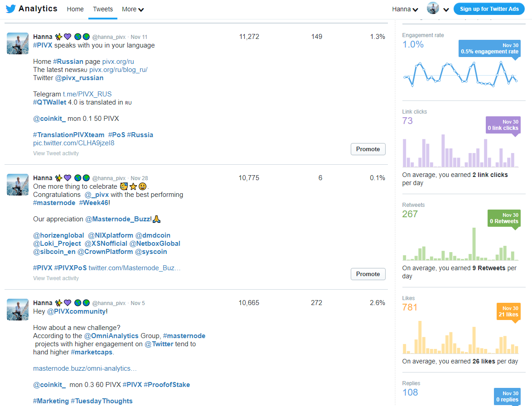Click the Nov 5 tweet date
The width and height of the screenshot is (532, 406).
point(138,303)
